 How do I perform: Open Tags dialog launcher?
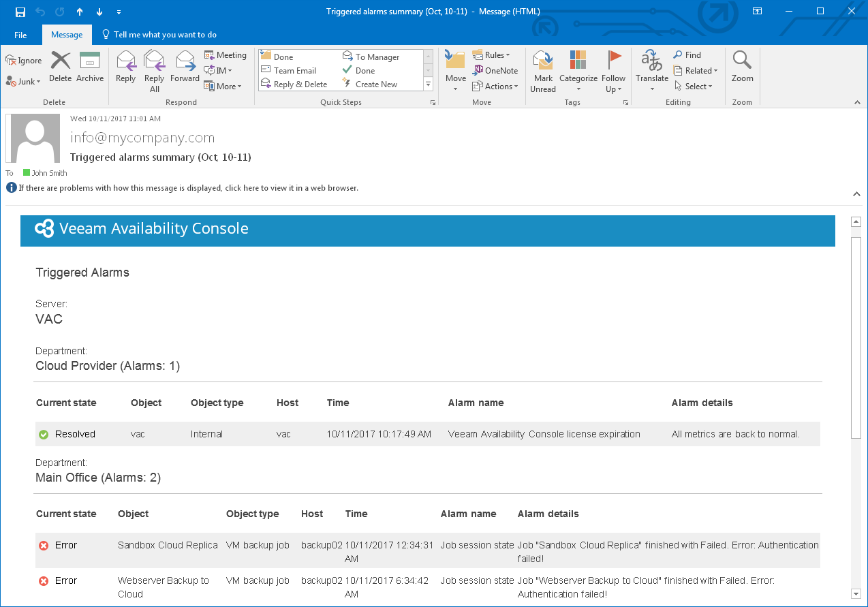pos(625,102)
